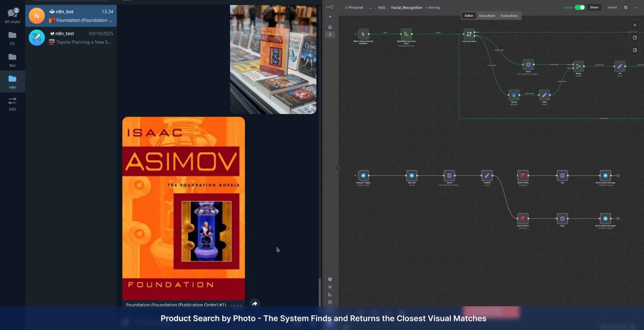Click the Telegram Trigger node icon
Screen dimensions: 644x330
pyautogui.click(x=363, y=175)
